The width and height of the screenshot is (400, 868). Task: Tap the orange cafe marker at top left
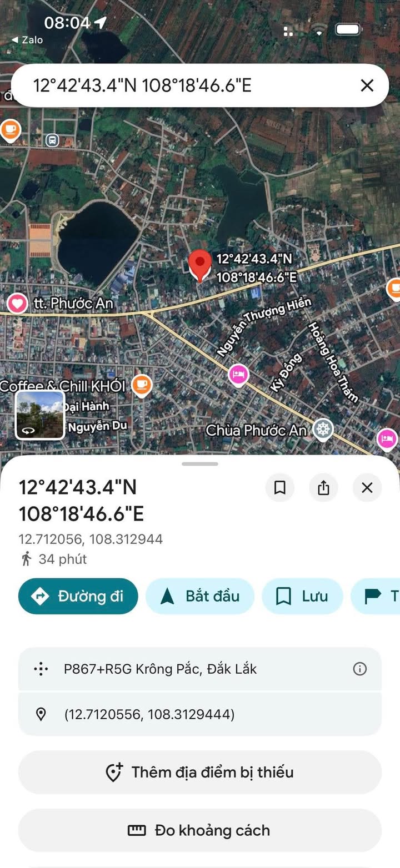[x=10, y=130]
